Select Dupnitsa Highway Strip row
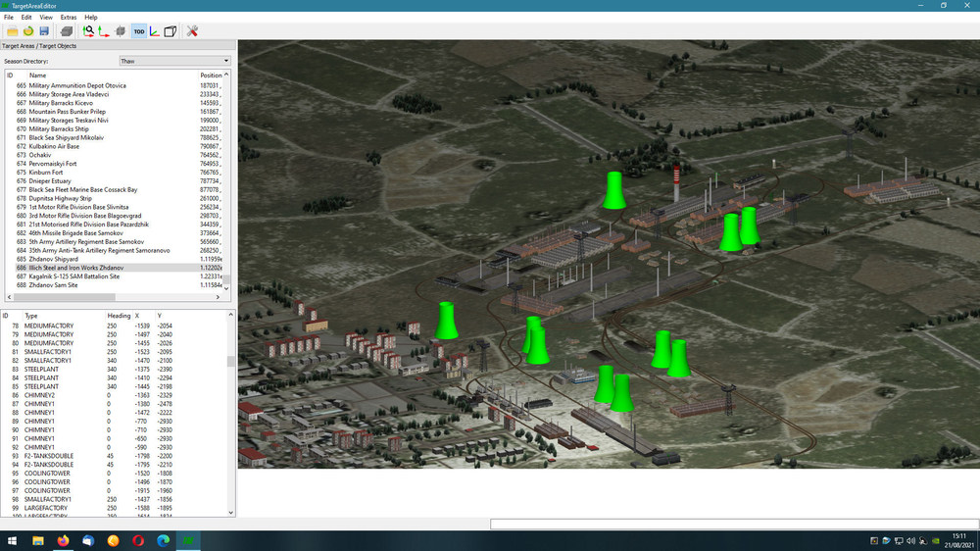 [x=118, y=198]
